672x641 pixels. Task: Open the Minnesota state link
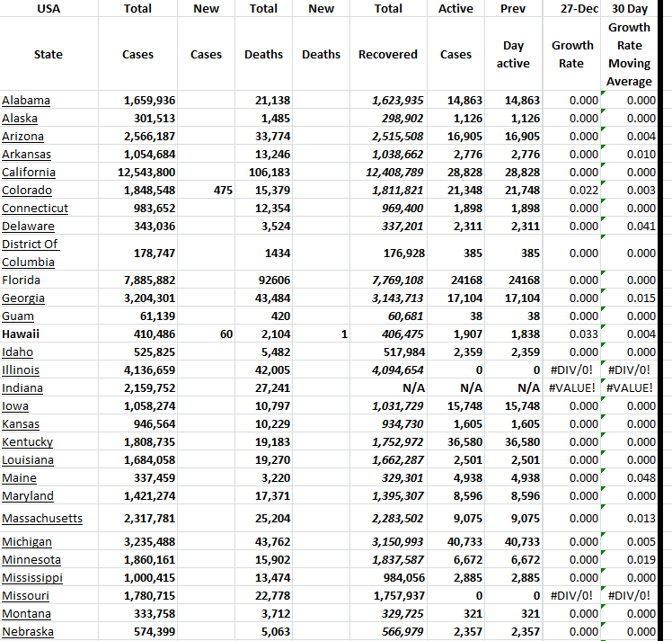click(31, 560)
